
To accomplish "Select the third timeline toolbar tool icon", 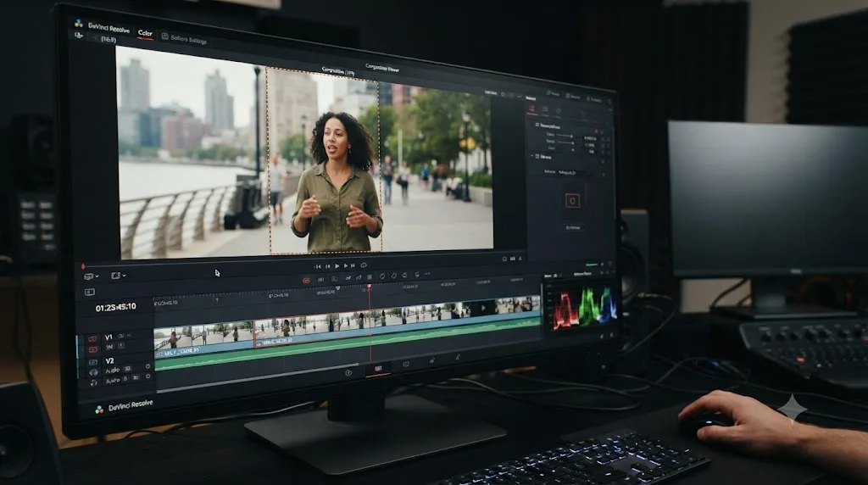I will coord(334,279).
